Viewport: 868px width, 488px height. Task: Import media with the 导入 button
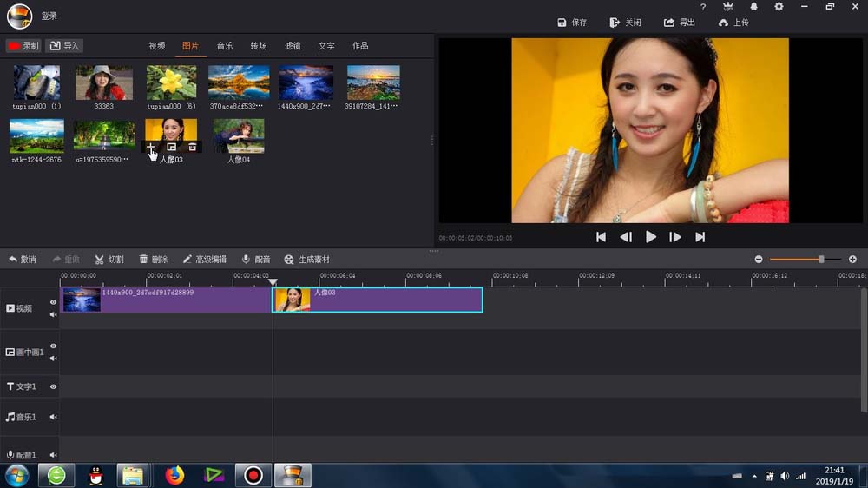click(x=64, y=46)
